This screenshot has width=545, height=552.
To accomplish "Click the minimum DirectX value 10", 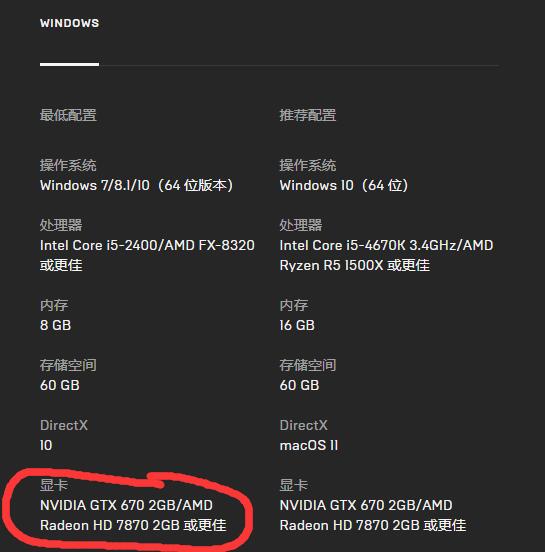I will coord(46,445).
